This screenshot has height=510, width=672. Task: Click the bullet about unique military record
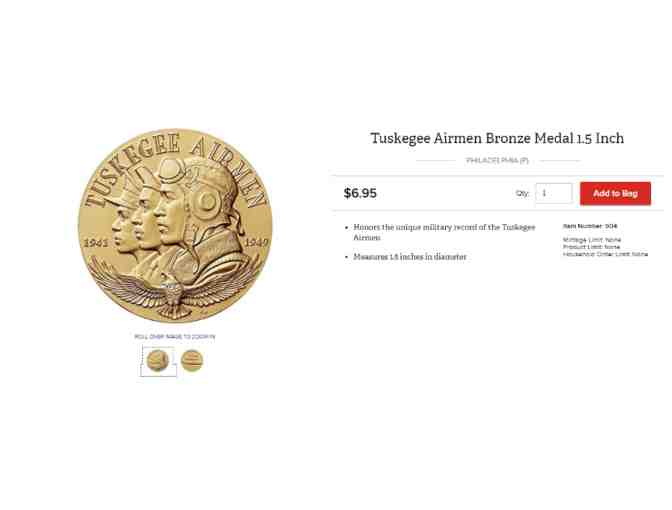pyautogui.click(x=444, y=232)
